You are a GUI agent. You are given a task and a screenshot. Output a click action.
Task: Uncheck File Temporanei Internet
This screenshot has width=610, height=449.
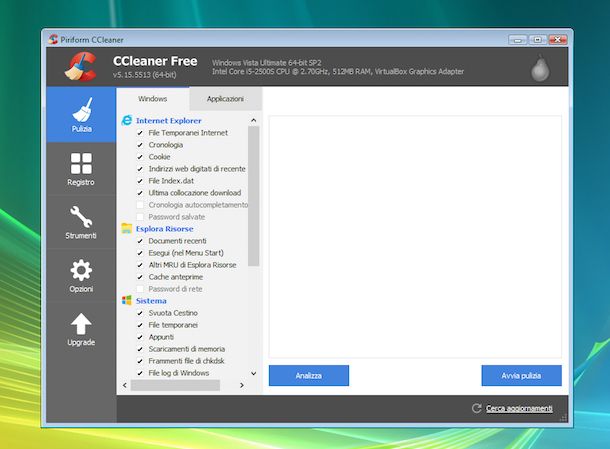click(x=140, y=133)
